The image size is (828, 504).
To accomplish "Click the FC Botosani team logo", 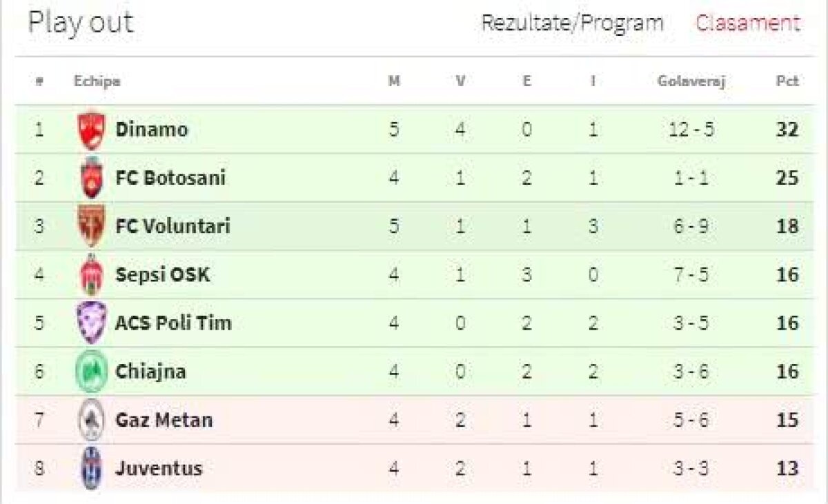I will pos(91,178).
